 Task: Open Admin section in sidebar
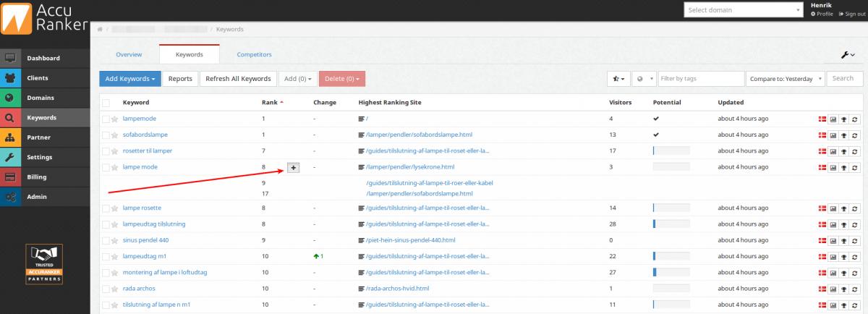[45, 197]
